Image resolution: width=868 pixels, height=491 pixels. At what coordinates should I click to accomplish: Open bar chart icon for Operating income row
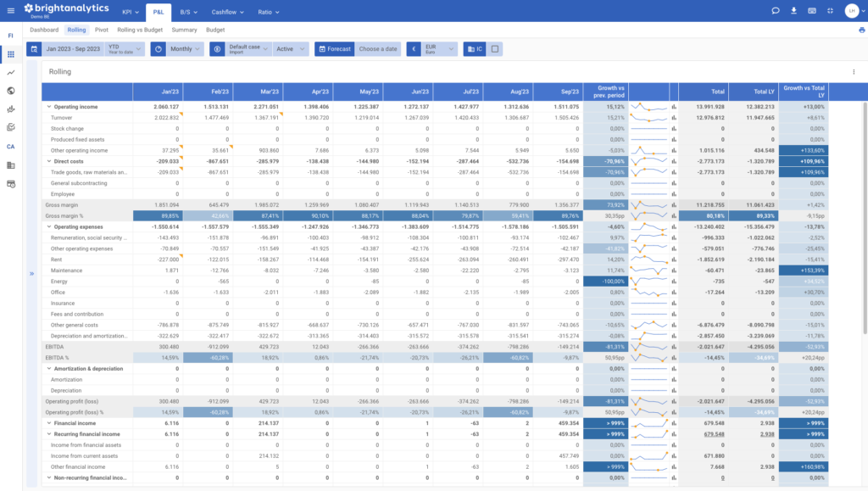(x=674, y=107)
